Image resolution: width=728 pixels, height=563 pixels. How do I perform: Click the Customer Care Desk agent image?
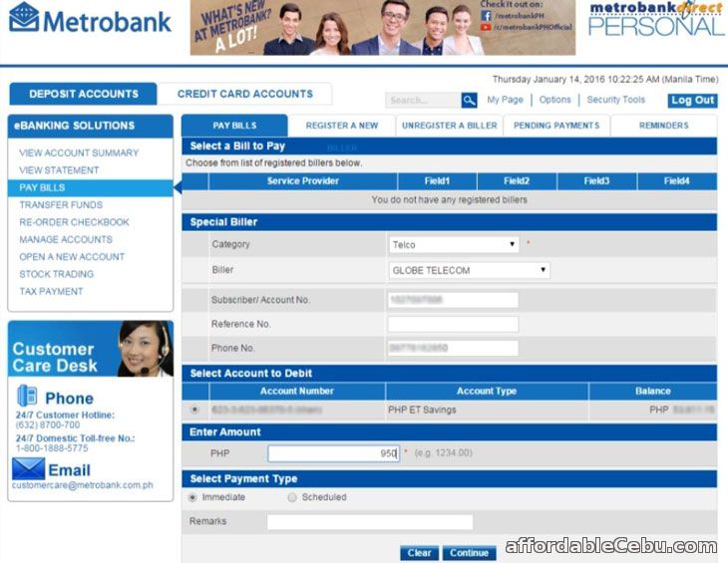pyautogui.click(x=146, y=349)
